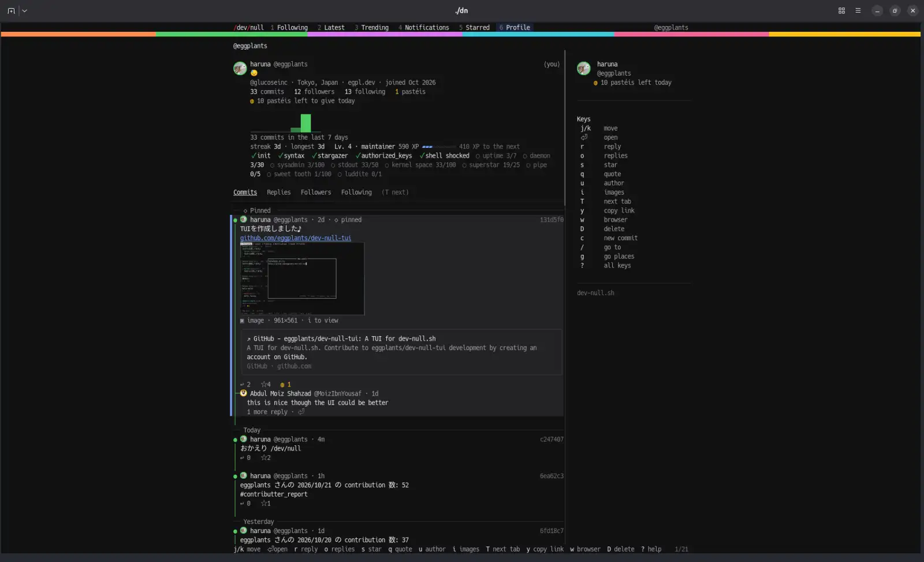Open the tab dropdown arrow in title bar
Screen dimensions: 924x562
point(24,10)
